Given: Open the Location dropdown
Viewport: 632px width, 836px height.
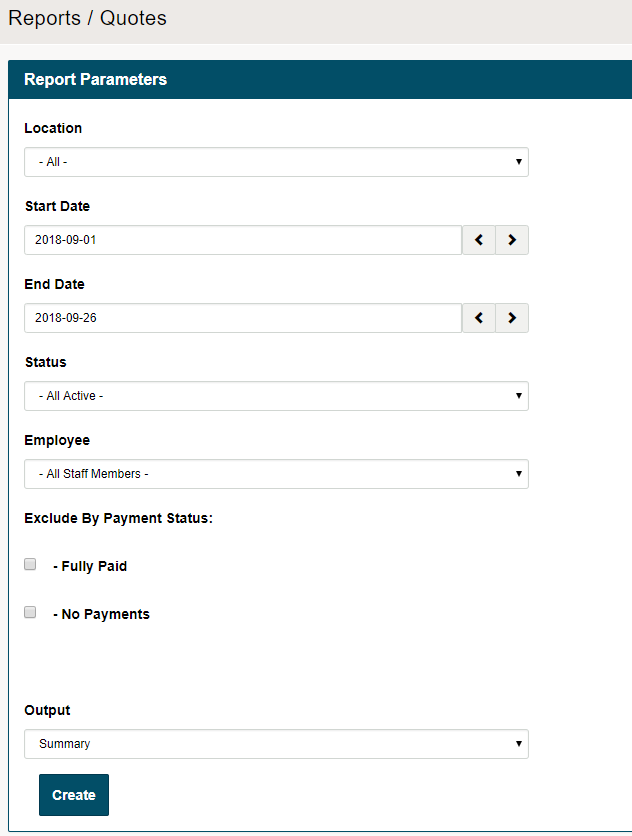Looking at the screenshot, I should (x=276, y=162).
